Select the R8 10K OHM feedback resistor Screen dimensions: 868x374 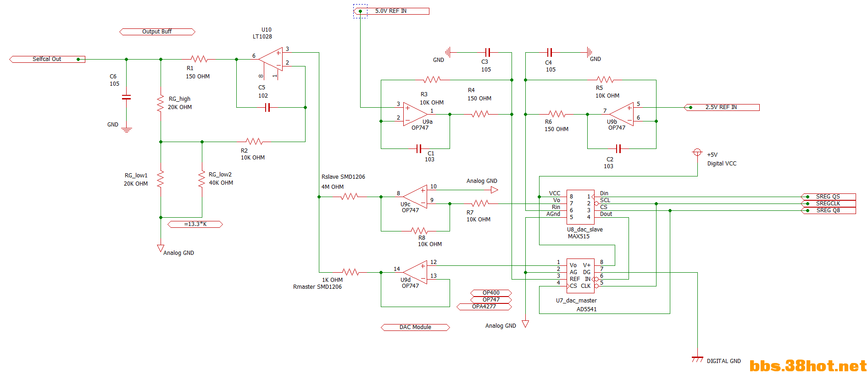419,231
